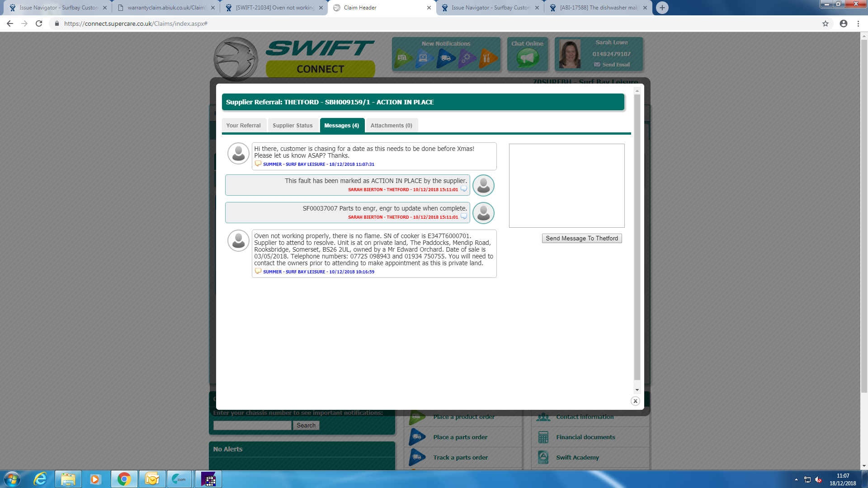Open Chat Online megaphone icon
868x488 pixels.
(x=527, y=58)
